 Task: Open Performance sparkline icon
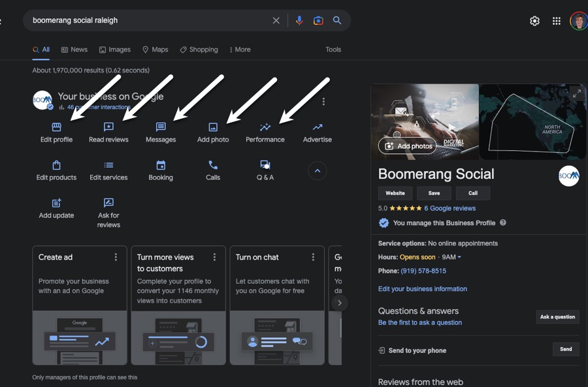coord(265,127)
